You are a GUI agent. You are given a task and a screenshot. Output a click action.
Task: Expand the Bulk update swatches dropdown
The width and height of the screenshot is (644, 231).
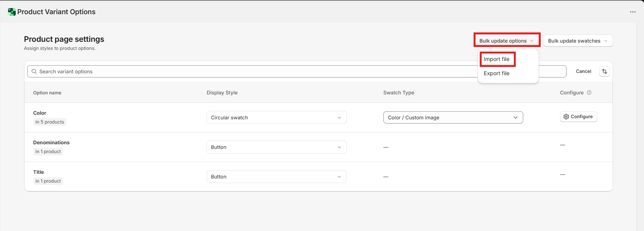coord(578,41)
